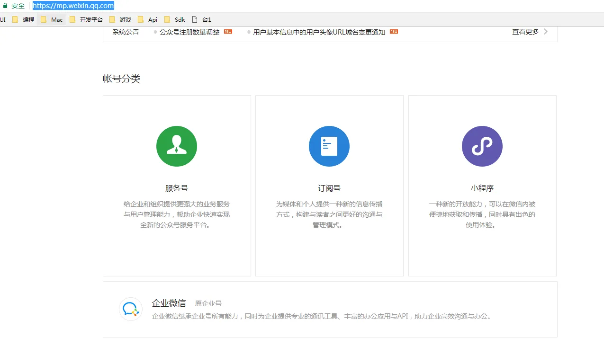Screen dimensions: 604x364
Task: Click the green 服务号 service account icon
Action: pos(176,146)
